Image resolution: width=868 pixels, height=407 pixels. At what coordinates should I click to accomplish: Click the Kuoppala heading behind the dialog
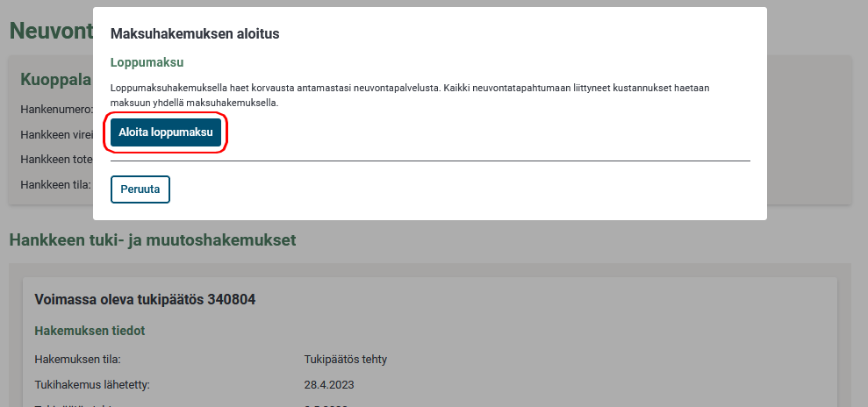[55, 80]
